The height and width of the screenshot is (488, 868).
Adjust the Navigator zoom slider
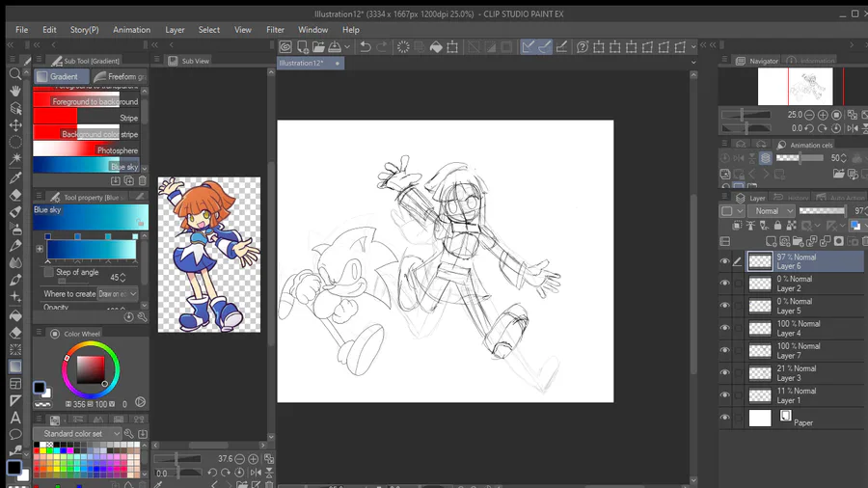(x=746, y=115)
